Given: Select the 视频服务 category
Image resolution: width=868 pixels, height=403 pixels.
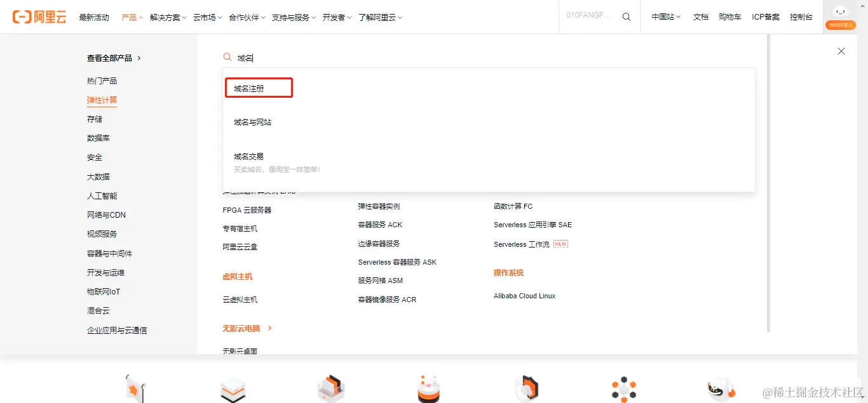Looking at the screenshot, I should [x=102, y=234].
